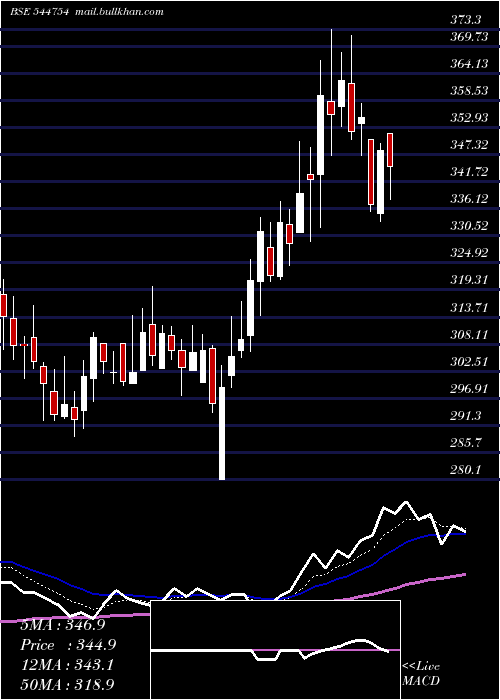Viewport: 500px width, 700px height.
Task: Click the 291.3 price axis label
Action: tap(466, 416)
